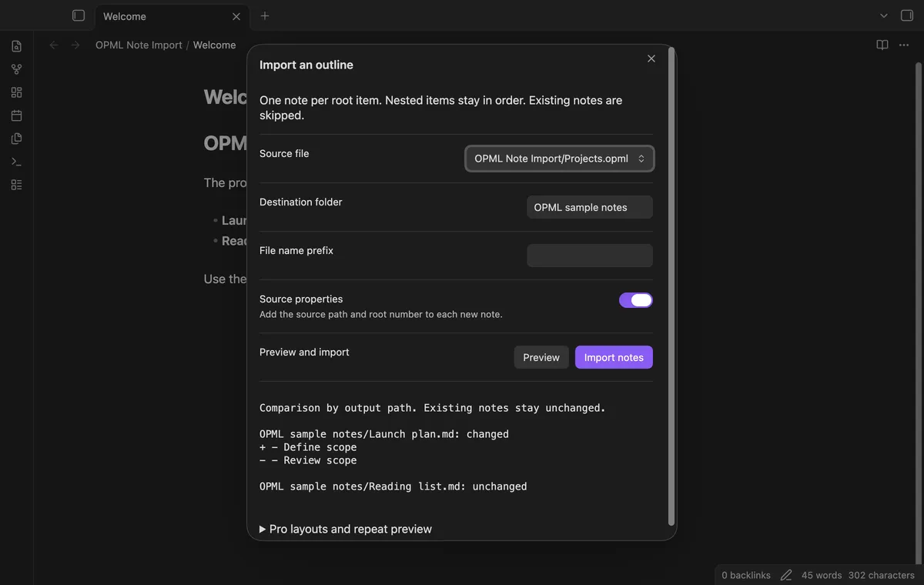Turn off the Source properties toggle
Screen dimensions: 924x585
tap(636, 300)
